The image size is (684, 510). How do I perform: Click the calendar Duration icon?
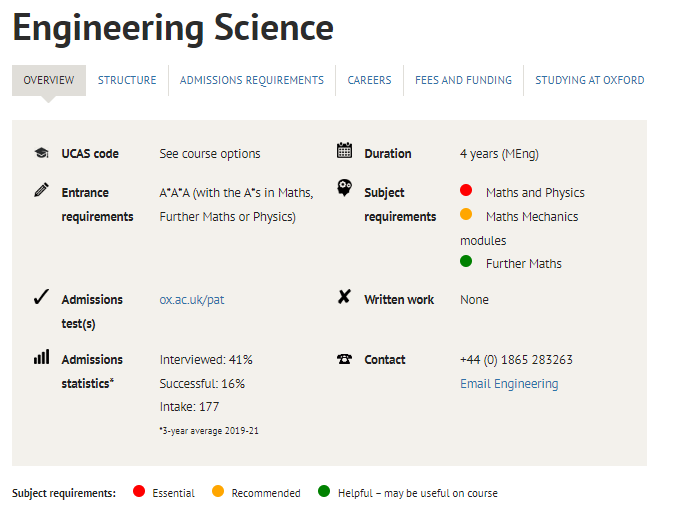(x=344, y=151)
